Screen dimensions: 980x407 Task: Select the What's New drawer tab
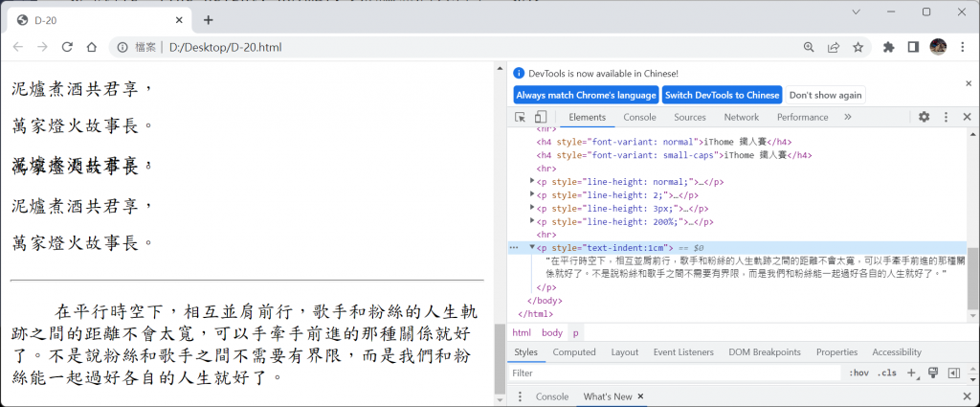608,396
